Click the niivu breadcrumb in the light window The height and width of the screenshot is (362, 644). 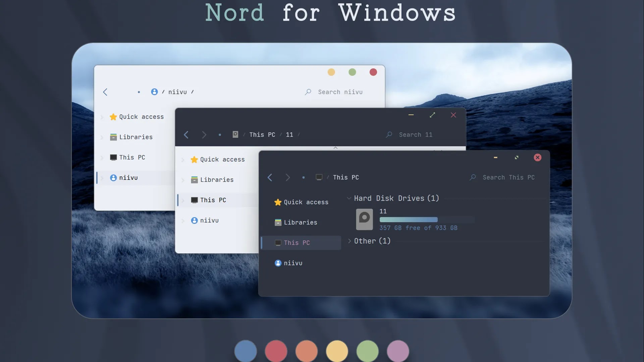pyautogui.click(x=177, y=92)
